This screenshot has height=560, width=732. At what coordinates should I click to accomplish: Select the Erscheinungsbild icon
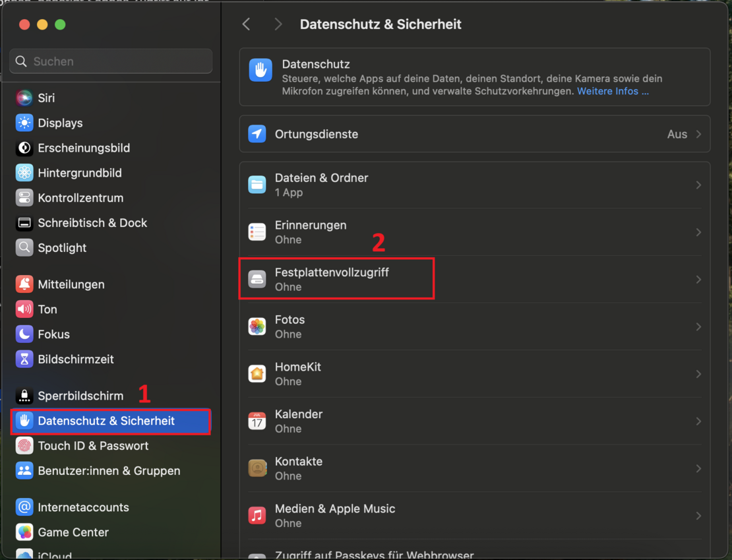click(x=24, y=148)
